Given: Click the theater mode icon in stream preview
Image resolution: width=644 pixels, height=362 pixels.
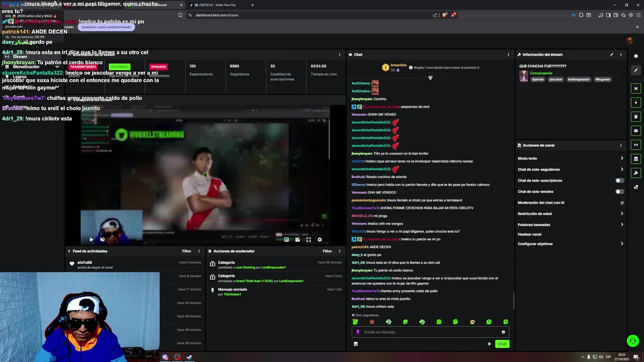Looking at the screenshot, I should pyautogui.click(x=297, y=240).
